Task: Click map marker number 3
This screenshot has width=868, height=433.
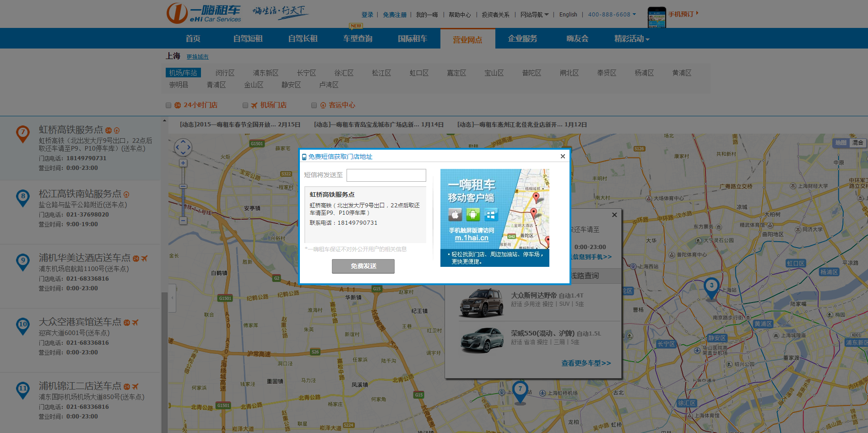Action: click(711, 288)
